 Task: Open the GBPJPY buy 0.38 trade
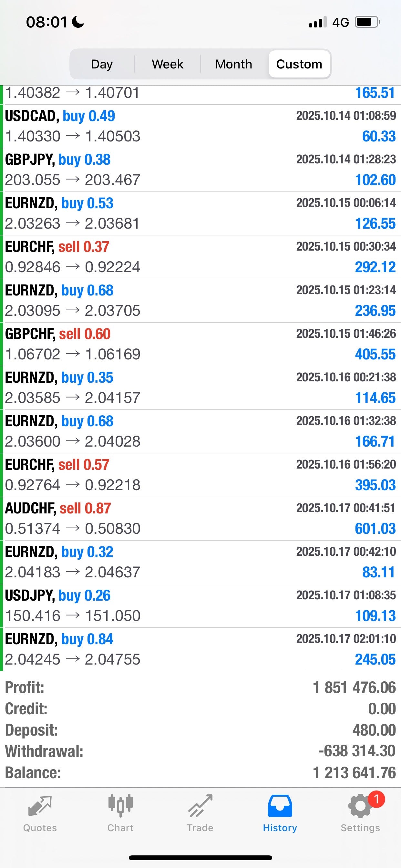coord(200,170)
